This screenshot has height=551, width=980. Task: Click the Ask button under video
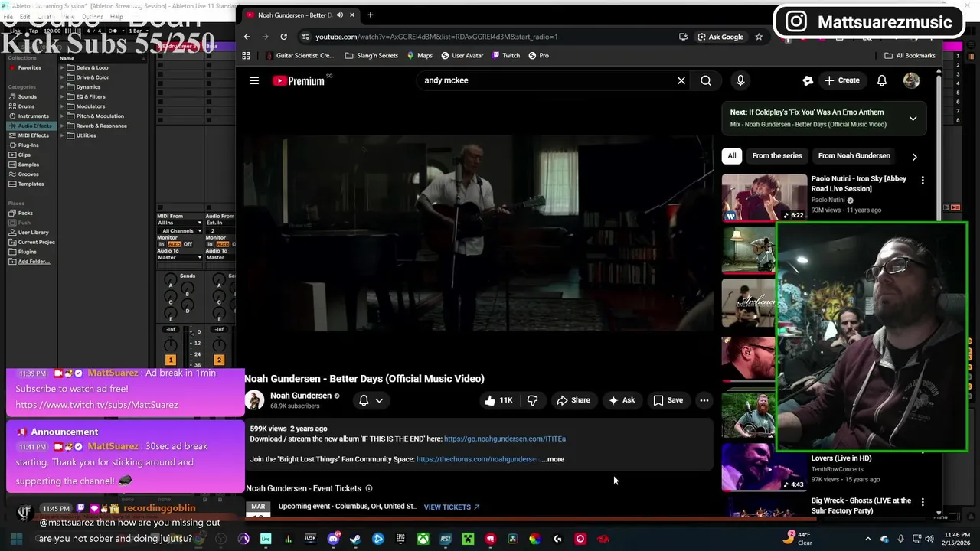[x=622, y=400]
